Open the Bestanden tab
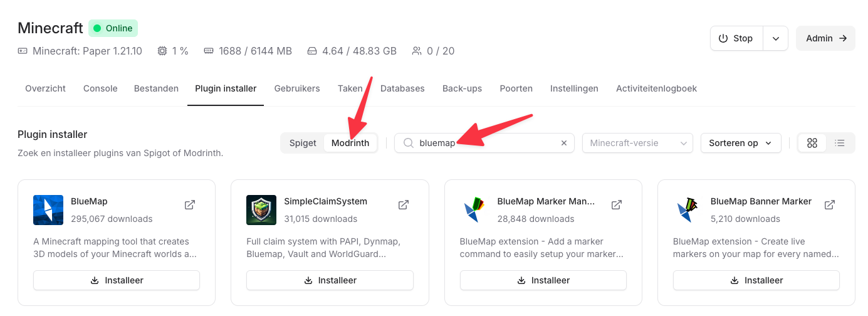Viewport: 868px width, 316px height. [x=156, y=88]
